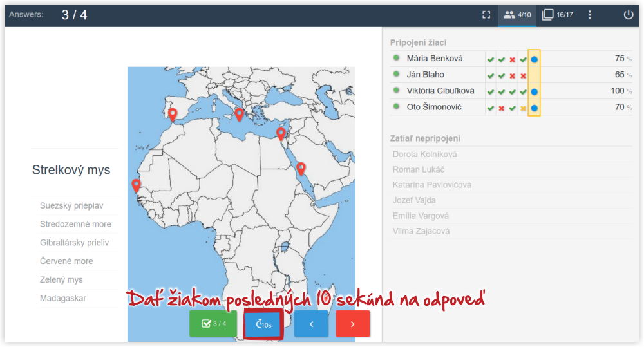Click Viktória Cibuľková's 100 % score
This screenshot has width=644, height=347.
pos(621,91)
